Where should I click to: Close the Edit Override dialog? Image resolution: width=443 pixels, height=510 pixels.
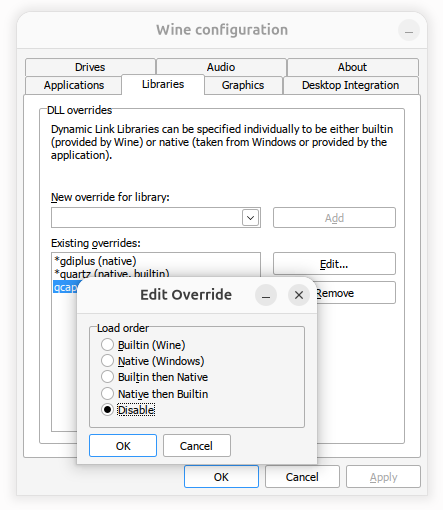pyautogui.click(x=299, y=295)
